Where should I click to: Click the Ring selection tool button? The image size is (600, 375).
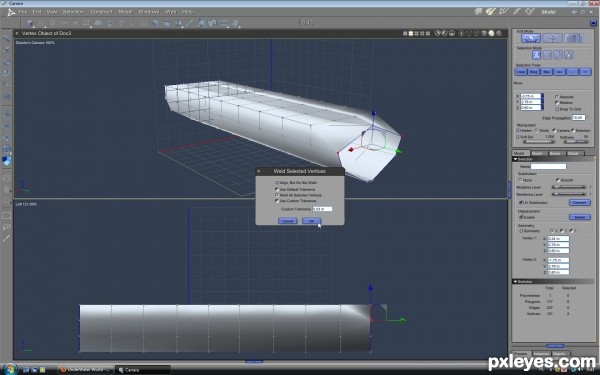click(533, 72)
